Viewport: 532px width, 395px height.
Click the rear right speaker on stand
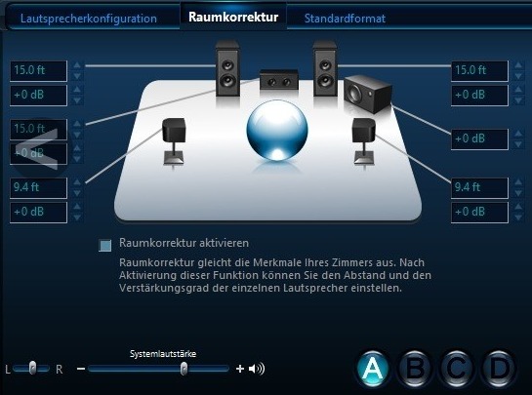[x=364, y=141]
